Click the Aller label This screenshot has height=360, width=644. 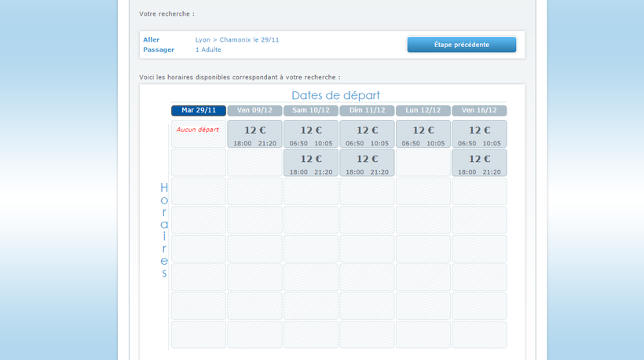(x=152, y=40)
